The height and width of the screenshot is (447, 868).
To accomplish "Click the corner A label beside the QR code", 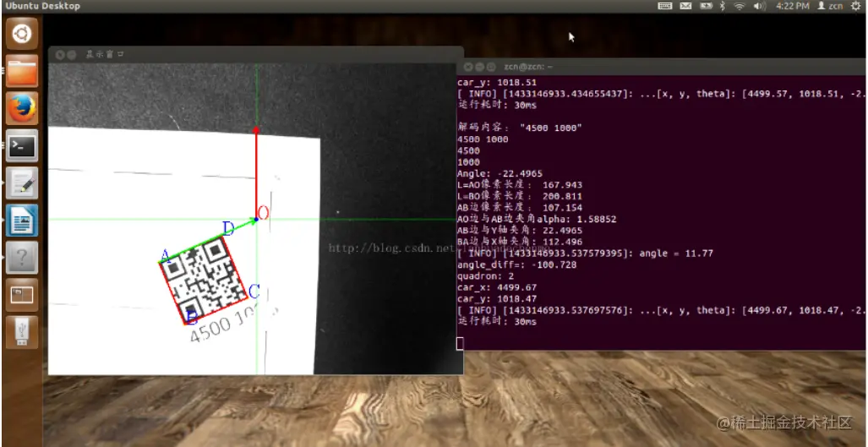I will (x=164, y=255).
